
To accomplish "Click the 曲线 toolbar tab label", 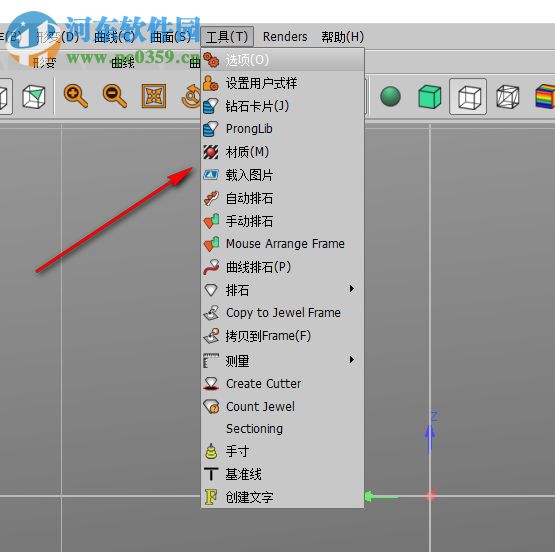I will click(123, 63).
